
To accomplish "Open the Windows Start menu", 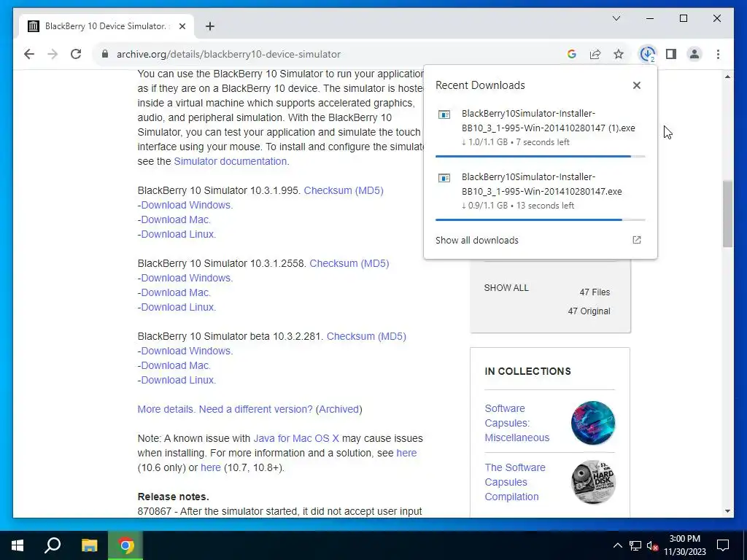I will [x=18, y=545].
